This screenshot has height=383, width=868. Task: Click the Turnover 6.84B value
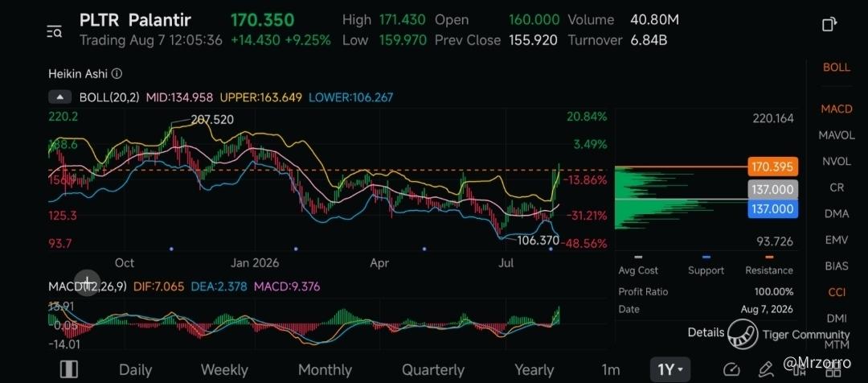coord(649,40)
